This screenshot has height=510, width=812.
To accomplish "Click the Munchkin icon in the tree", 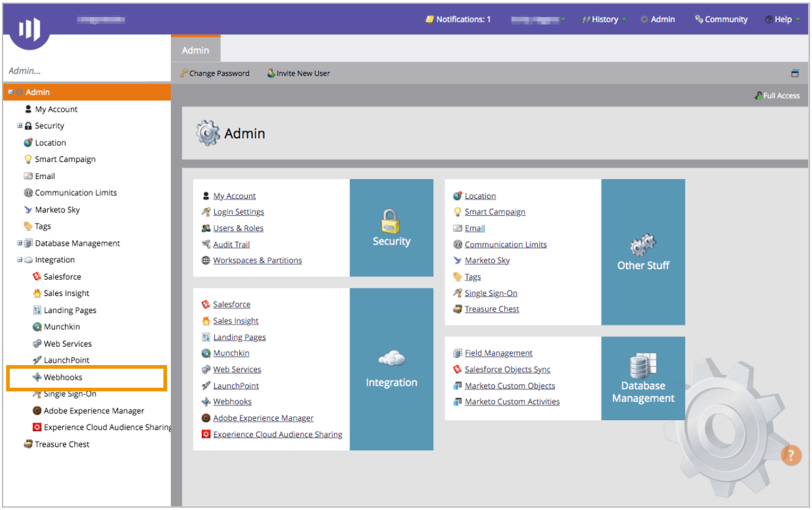I will (37, 327).
